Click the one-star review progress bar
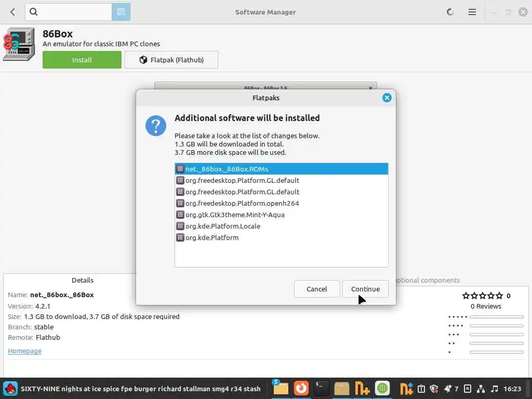532x399 pixels. [x=496, y=352]
